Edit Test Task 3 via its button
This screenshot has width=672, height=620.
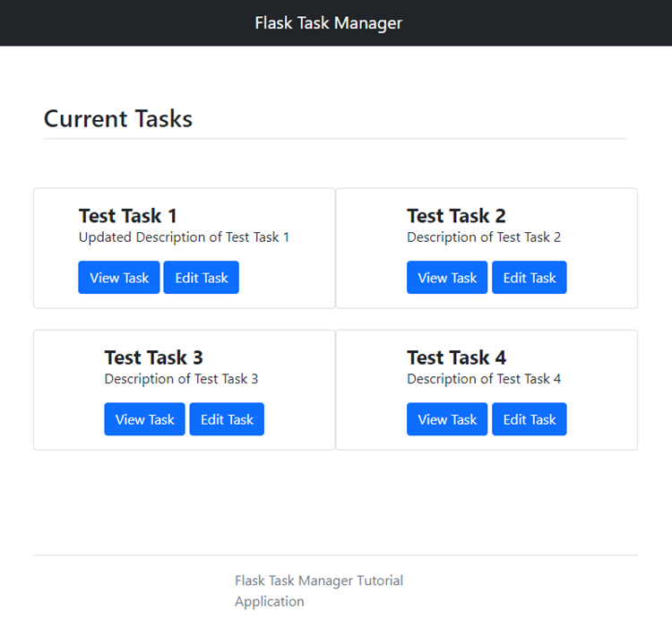tap(227, 419)
